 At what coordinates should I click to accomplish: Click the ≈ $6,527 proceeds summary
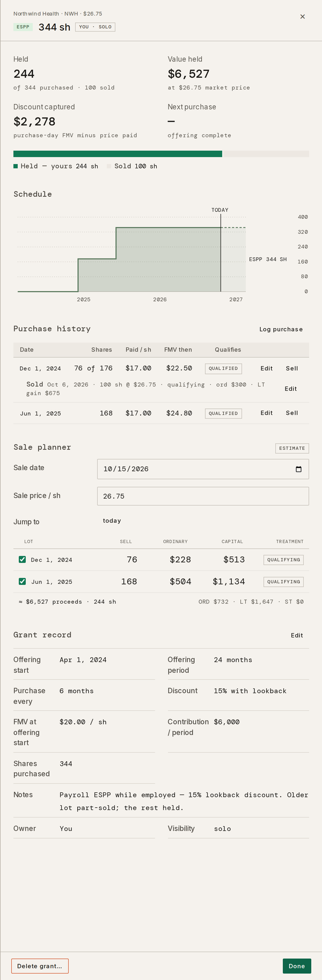click(67, 602)
